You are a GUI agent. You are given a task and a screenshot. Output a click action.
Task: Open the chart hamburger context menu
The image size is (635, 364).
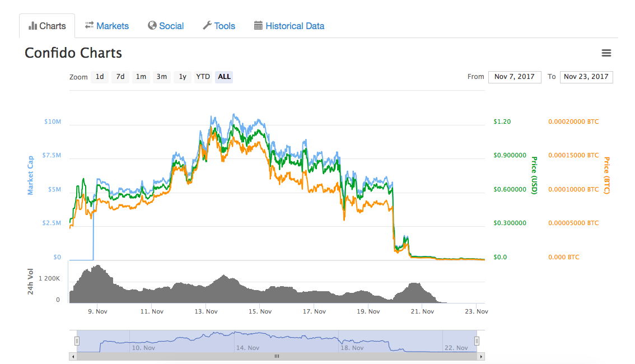point(606,53)
